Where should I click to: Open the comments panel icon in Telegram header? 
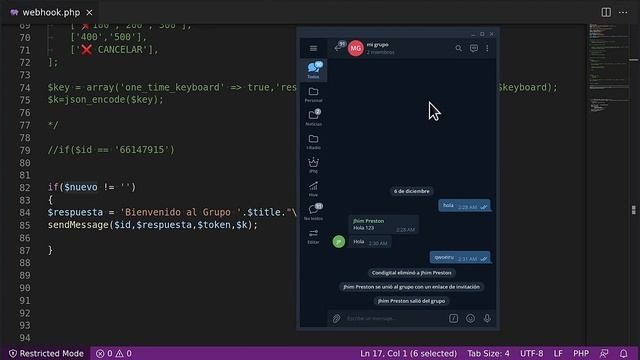coord(473,48)
